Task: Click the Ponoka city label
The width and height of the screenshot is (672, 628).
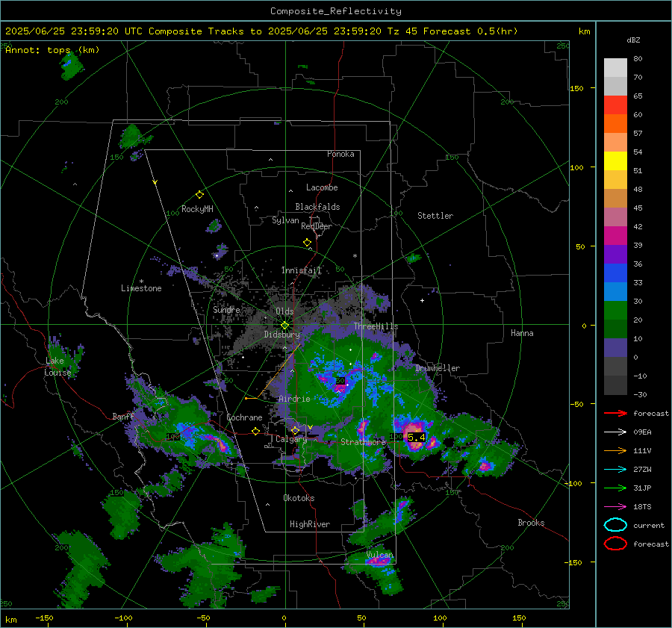Action: point(340,155)
